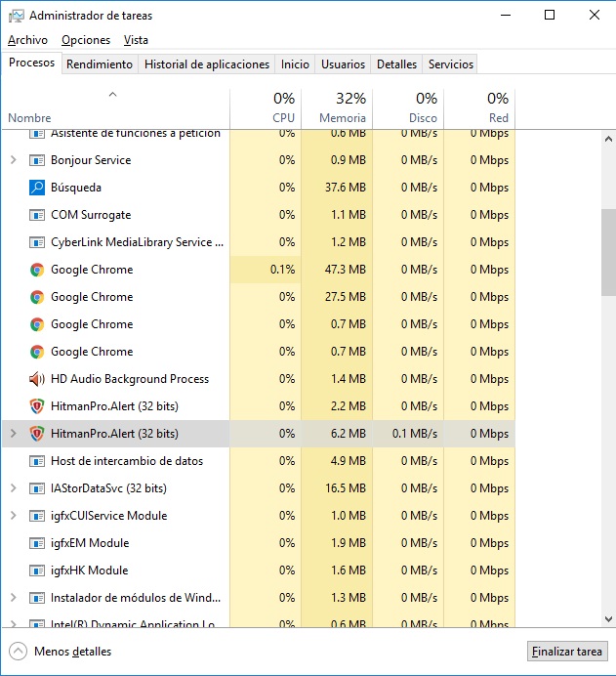Close the Administrador de tareas window

[x=594, y=15]
